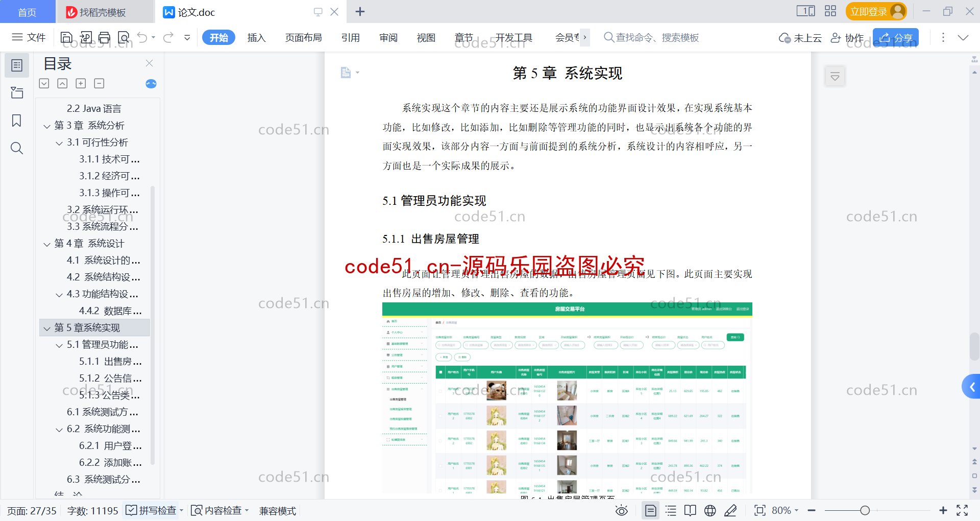Image resolution: width=980 pixels, height=521 pixels.
Task: Switch to web layout view icon
Action: click(710, 510)
